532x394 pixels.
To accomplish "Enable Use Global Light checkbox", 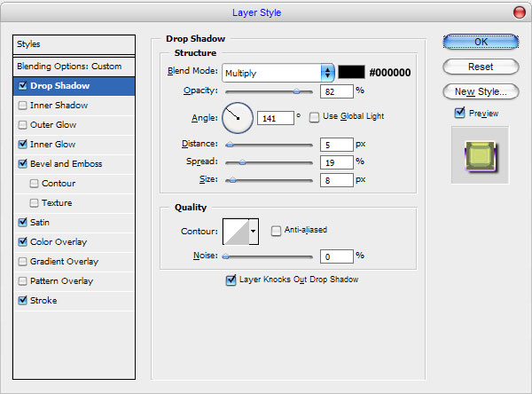I will pyautogui.click(x=314, y=117).
